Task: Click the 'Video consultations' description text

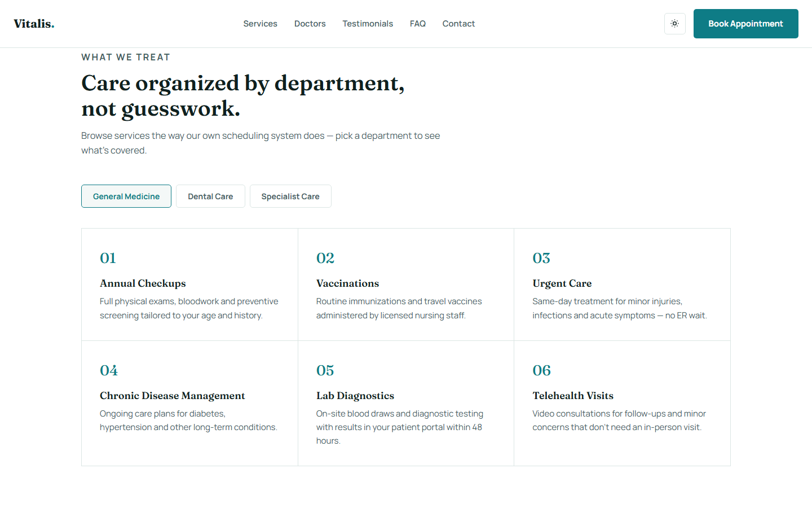Action: click(x=619, y=421)
